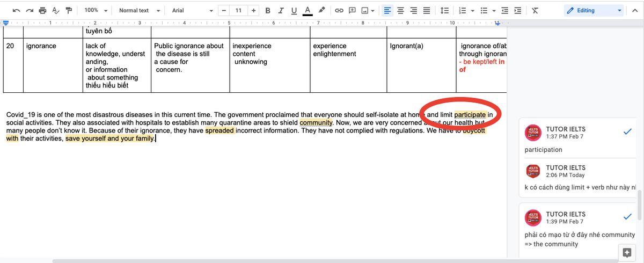Click the TUTOR IELTS avatar at 2:06 PM

coord(533,171)
